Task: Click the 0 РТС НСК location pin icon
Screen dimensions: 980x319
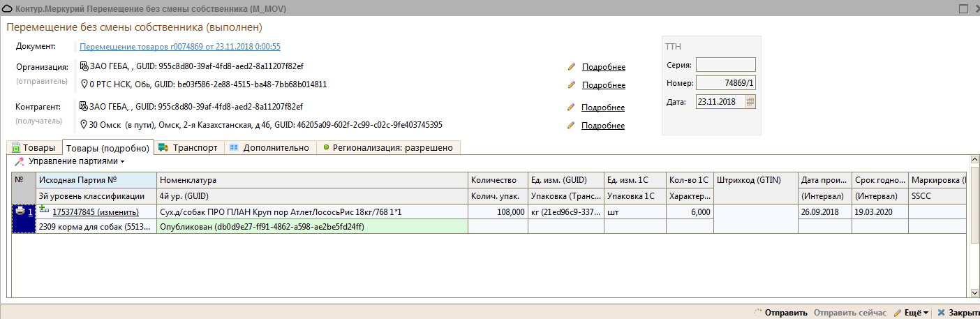Action: tap(84, 84)
